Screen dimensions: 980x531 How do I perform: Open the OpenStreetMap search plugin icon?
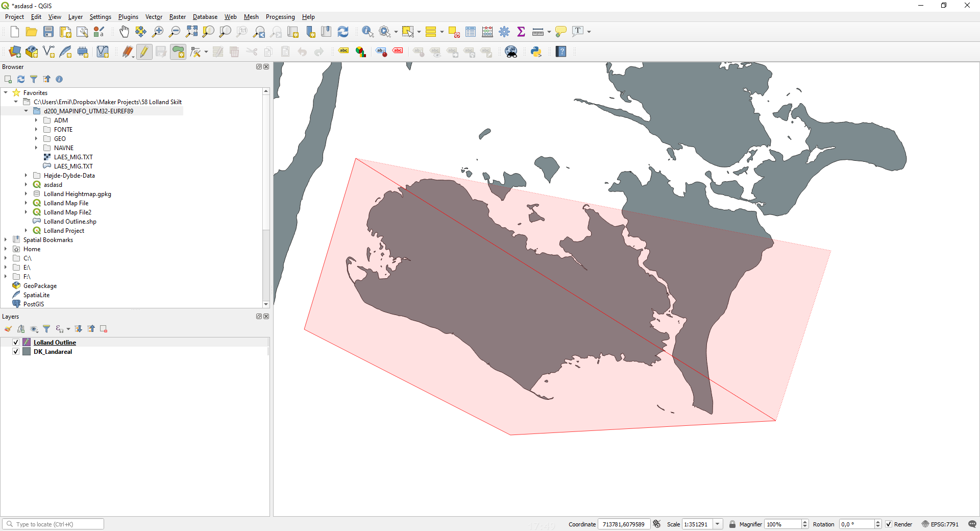tap(511, 52)
